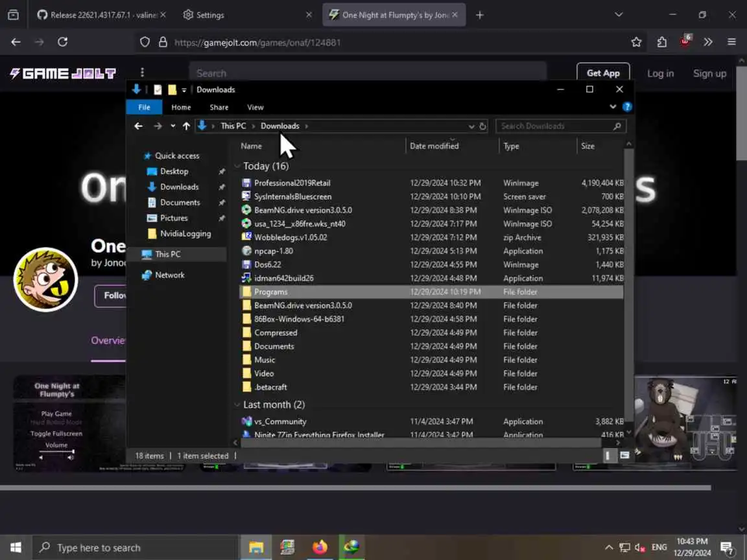
Task: Click Get App button on Game Jolt
Action: [603, 73]
